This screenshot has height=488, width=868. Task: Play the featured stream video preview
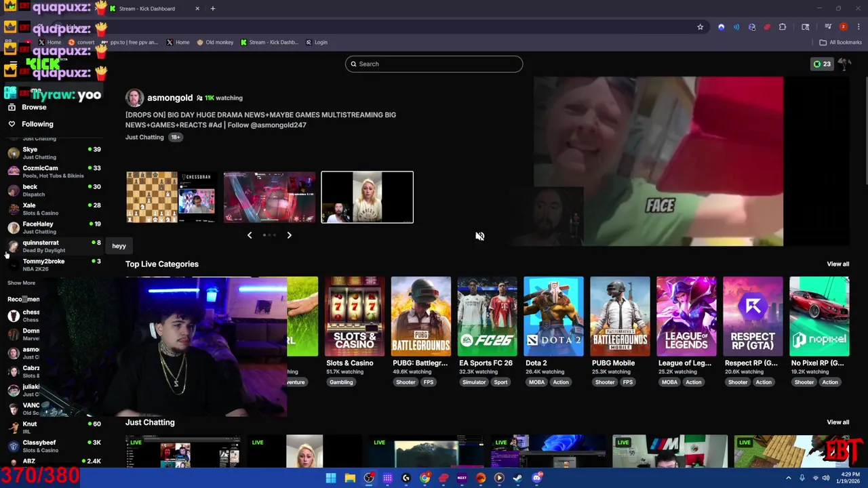click(658, 161)
